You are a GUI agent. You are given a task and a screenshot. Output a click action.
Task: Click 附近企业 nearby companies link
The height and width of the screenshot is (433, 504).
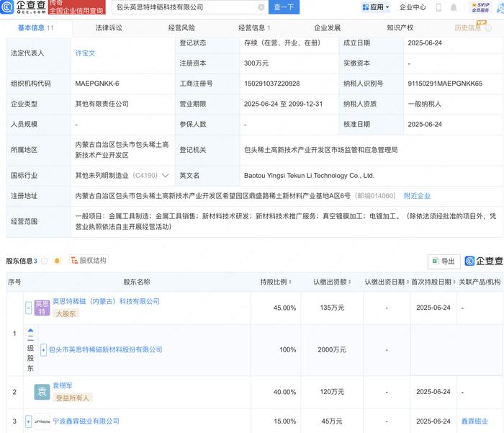click(417, 196)
